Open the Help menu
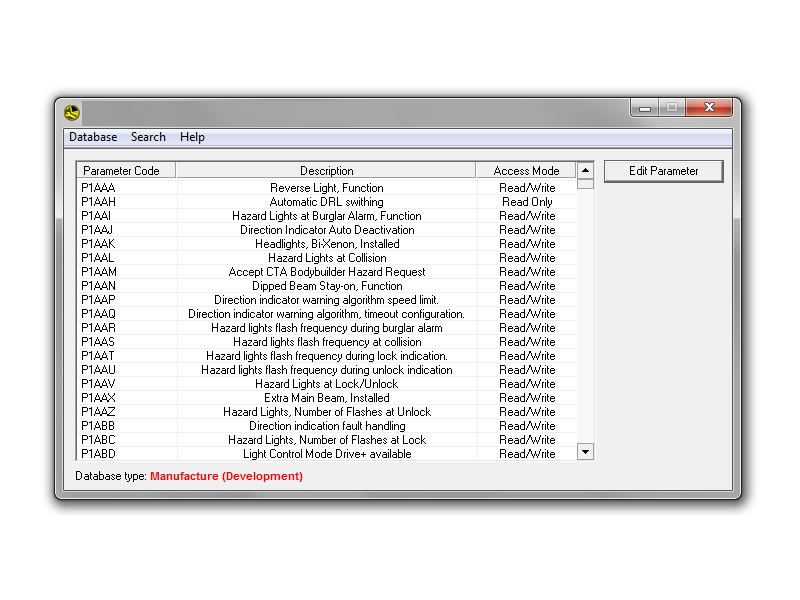This screenshot has height=600, width=800. [x=192, y=137]
